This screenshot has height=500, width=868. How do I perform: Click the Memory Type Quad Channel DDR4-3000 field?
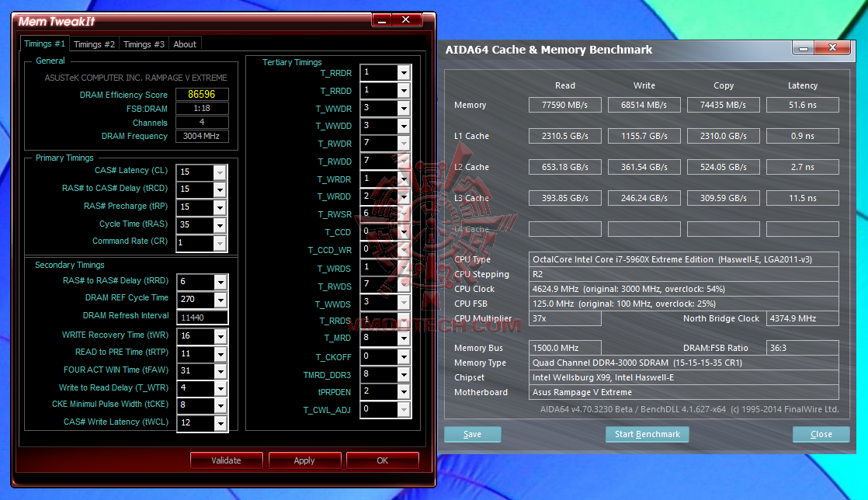click(684, 363)
